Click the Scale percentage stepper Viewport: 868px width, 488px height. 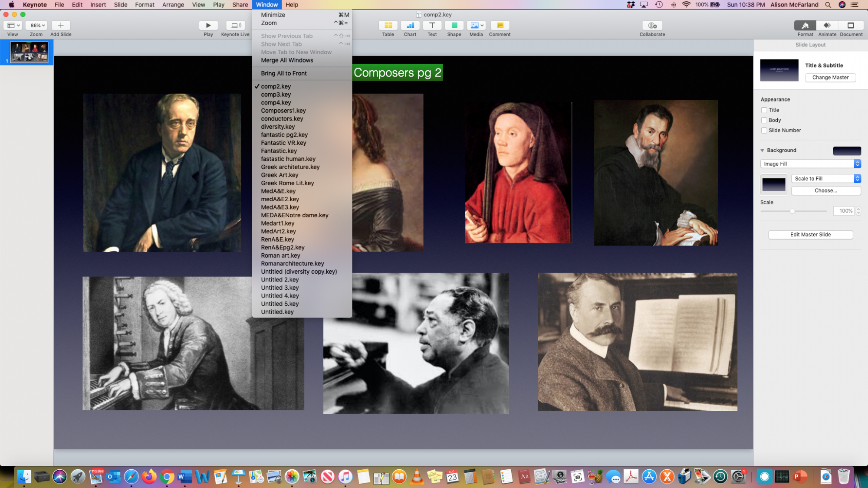858,211
